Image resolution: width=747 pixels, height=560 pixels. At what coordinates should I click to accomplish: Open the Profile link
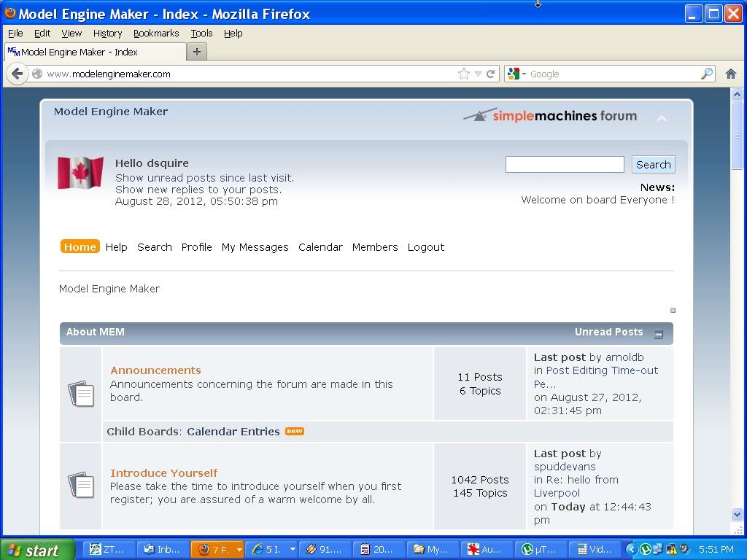tap(197, 247)
